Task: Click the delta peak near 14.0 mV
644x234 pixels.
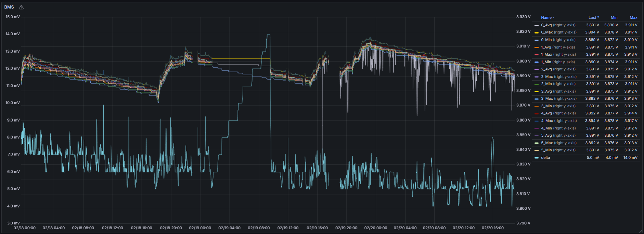Action: (268, 35)
